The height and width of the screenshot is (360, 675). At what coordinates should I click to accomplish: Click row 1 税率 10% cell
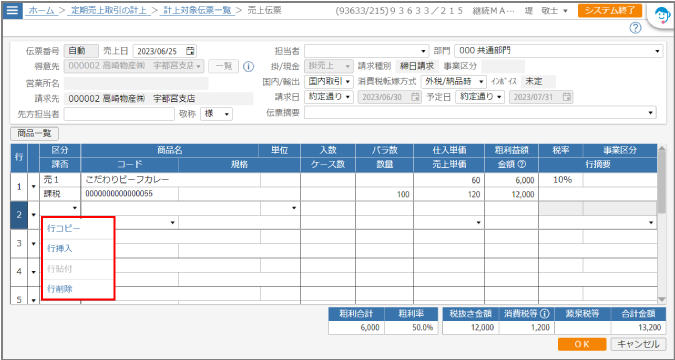(561, 180)
